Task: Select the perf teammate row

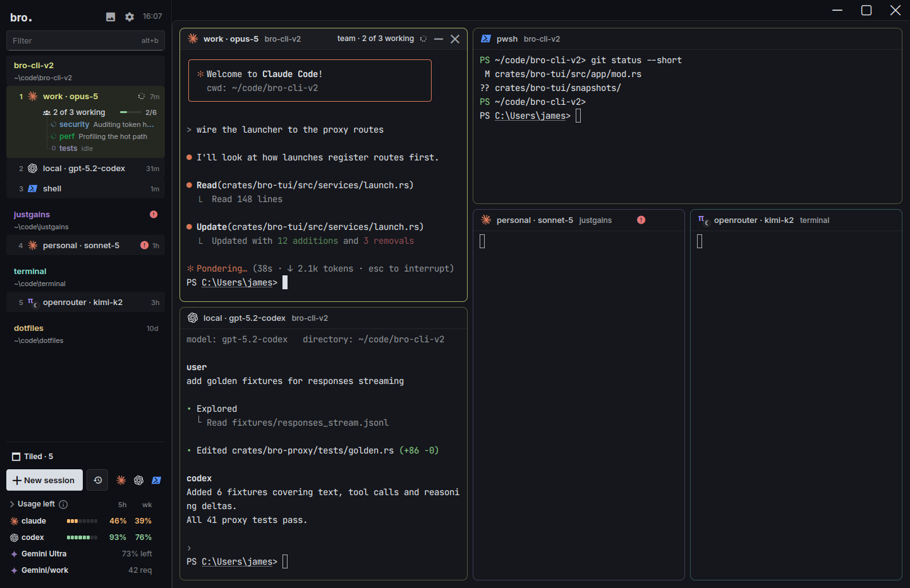Action: tap(103, 137)
